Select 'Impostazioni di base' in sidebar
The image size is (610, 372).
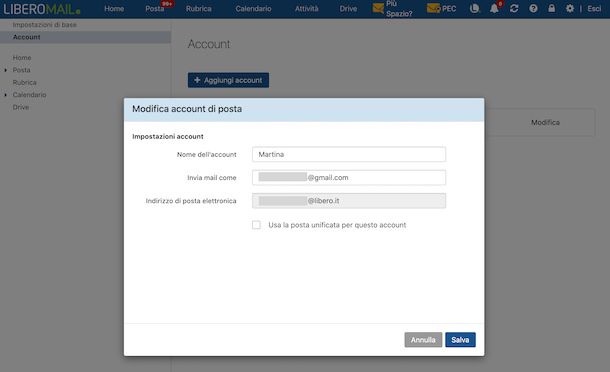point(44,25)
